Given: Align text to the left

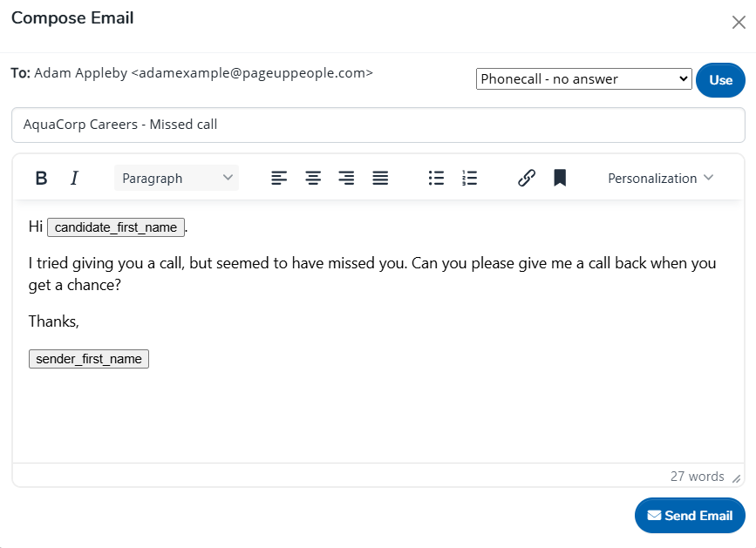Looking at the screenshot, I should point(279,179).
